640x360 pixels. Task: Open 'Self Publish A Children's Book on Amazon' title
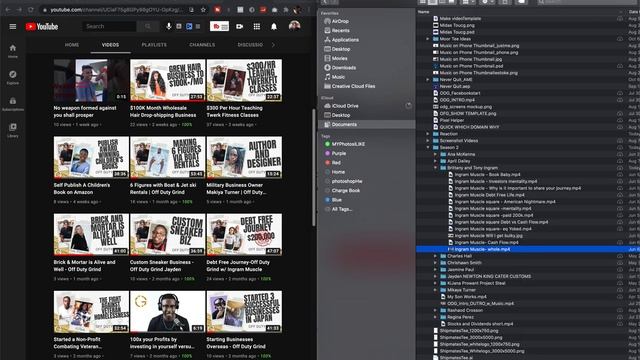[x=82, y=189]
